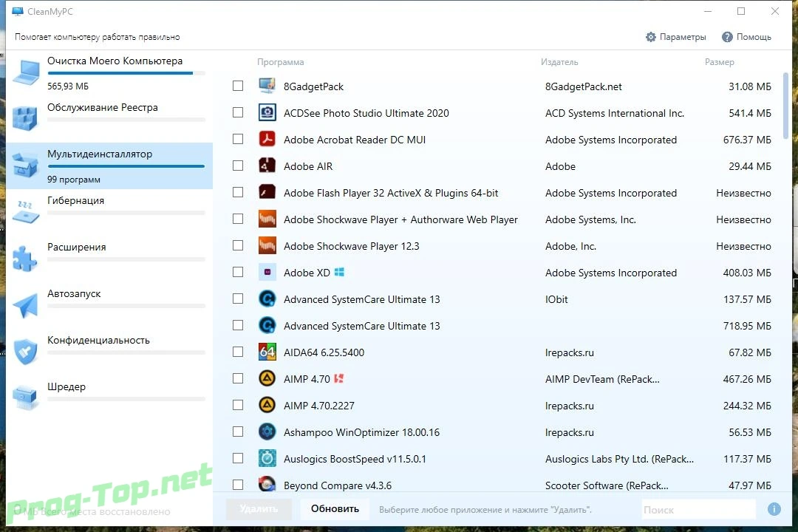This screenshot has height=532, width=798.
Task: Click the Ashampoo WinOptimizer icon
Action: [267, 432]
